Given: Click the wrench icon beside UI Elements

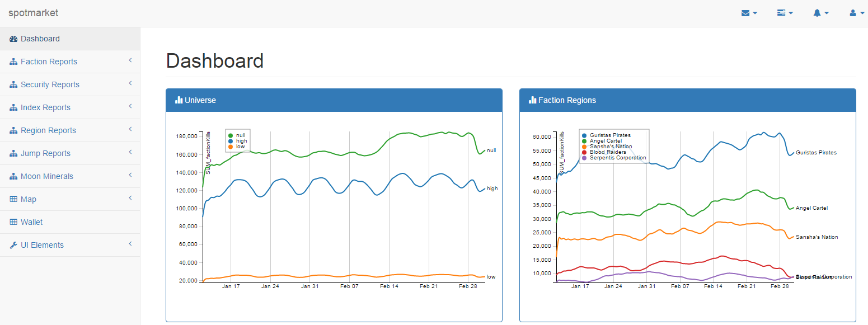Looking at the screenshot, I should 13,245.
